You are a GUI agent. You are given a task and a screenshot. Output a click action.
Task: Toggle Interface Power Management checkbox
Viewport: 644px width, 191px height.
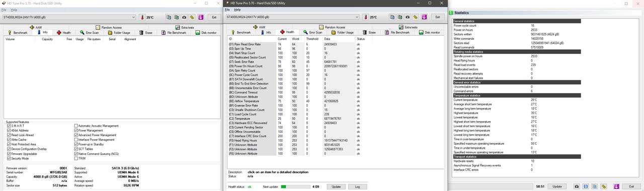tap(76, 140)
